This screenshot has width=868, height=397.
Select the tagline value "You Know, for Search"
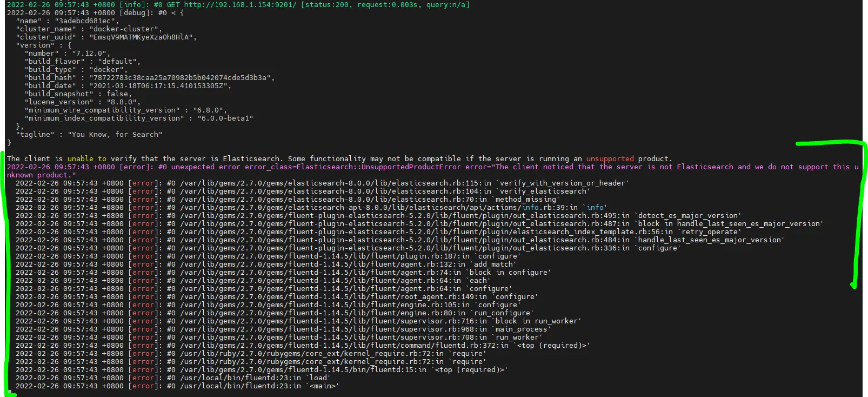(115, 135)
